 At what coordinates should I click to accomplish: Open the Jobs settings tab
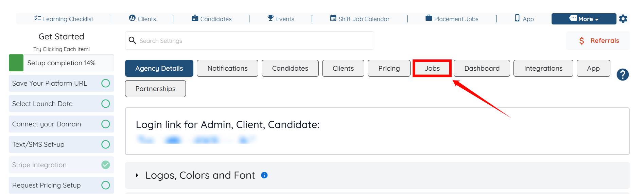432,68
